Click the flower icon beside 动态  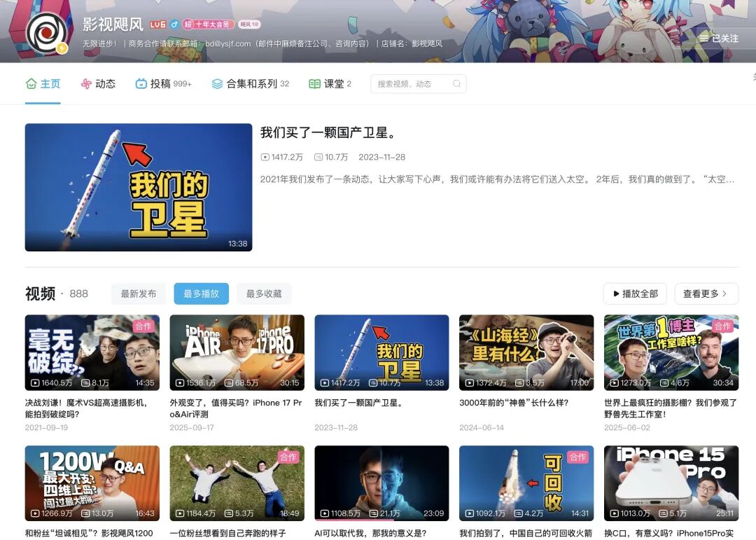click(x=86, y=83)
